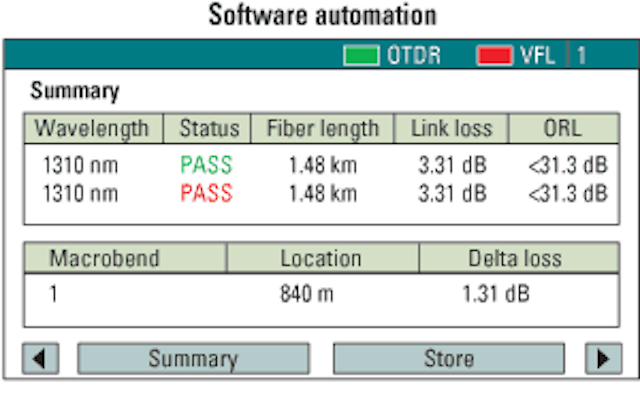The height and width of the screenshot is (405, 640).
Task: Click the 840 m location value
Action: coord(307,294)
